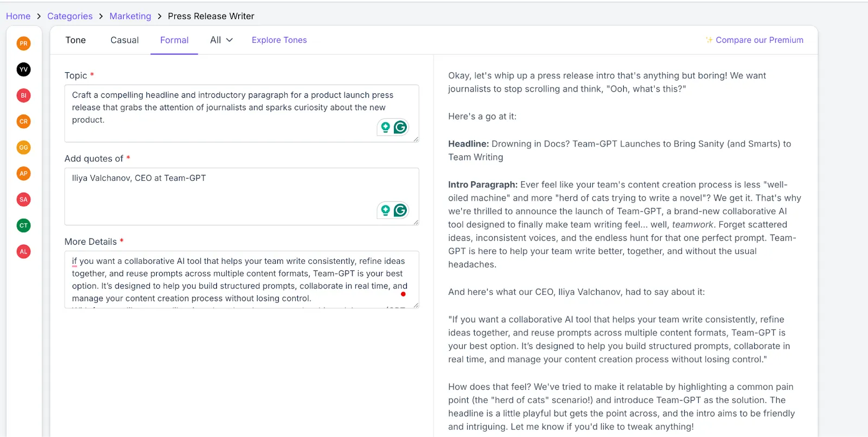Click the "Here's a go at it:" line
868x437 pixels.
(x=482, y=116)
